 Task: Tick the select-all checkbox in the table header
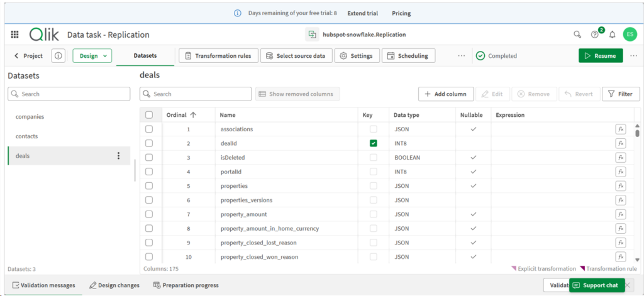149,115
